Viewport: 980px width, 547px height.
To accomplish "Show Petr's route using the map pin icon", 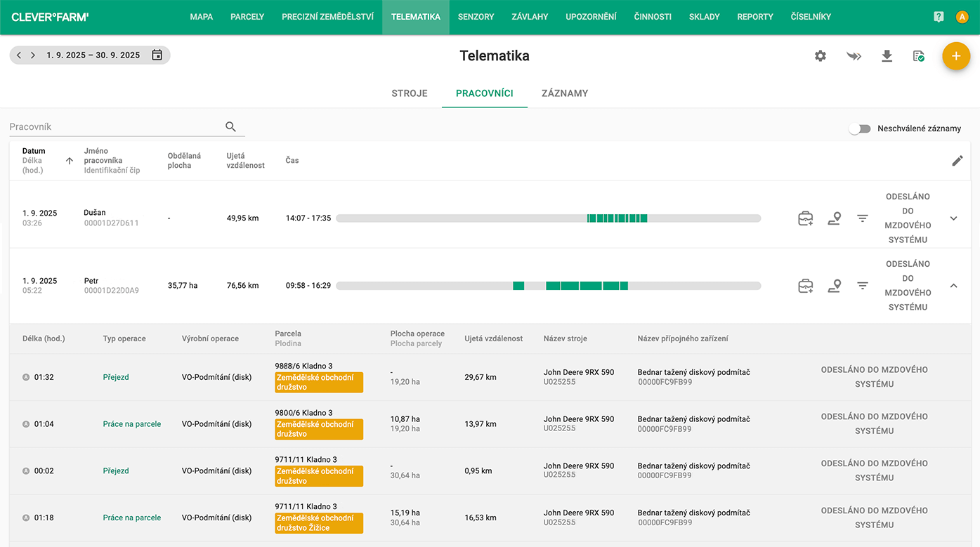I will [834, 286].
